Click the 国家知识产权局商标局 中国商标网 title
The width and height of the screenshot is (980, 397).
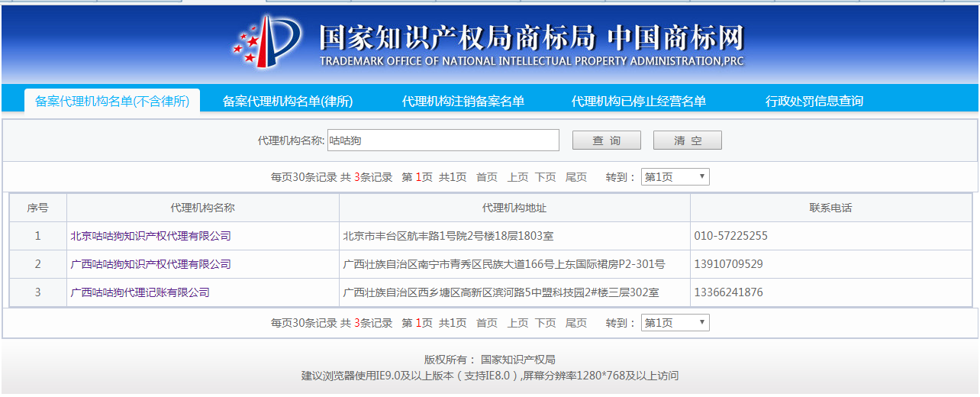(531, 37)
